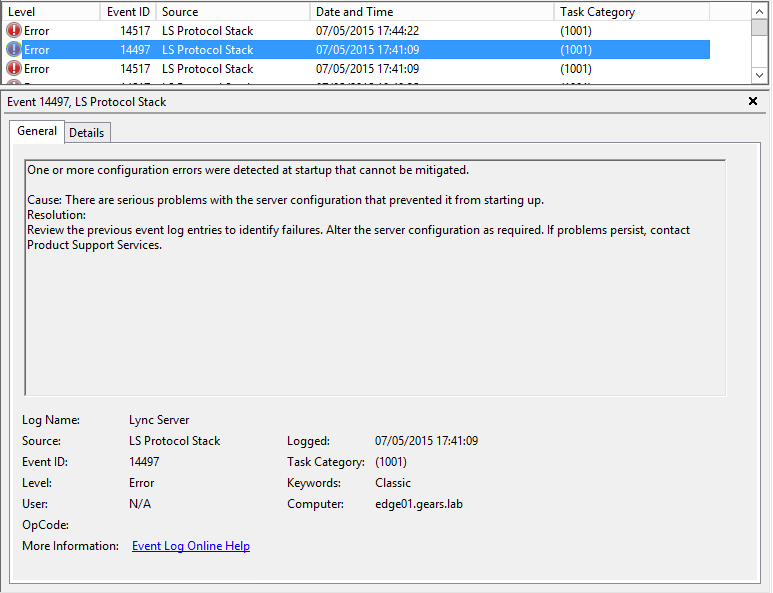Open the General tab
Viewport: 773px width, 593px height.
(x=37, y=131)
